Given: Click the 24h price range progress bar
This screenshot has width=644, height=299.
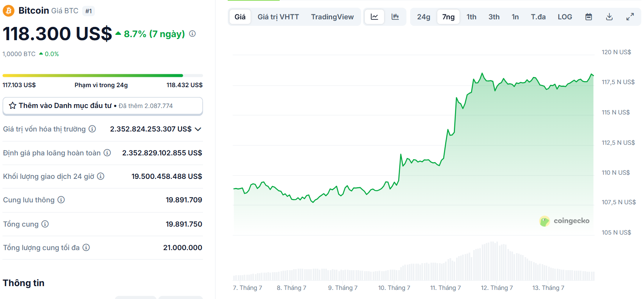Looking at the screenshot, I should tap(102, 75).
